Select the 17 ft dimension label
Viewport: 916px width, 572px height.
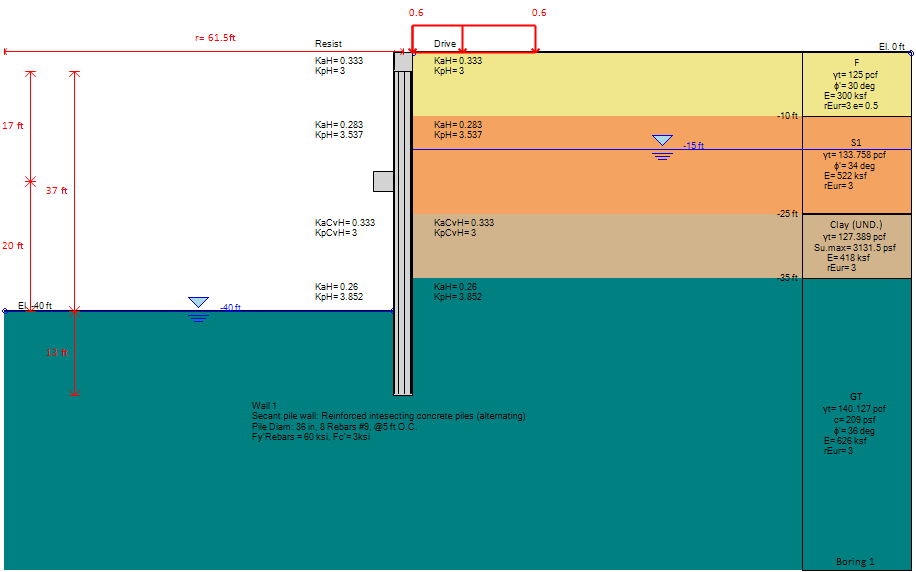tap(13, 126)
